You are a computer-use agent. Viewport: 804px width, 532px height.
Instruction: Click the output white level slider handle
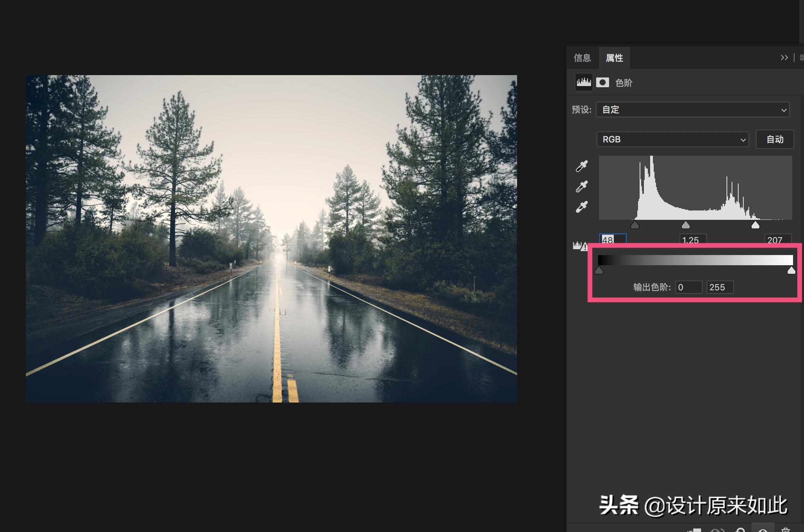[x=791, y=271]
